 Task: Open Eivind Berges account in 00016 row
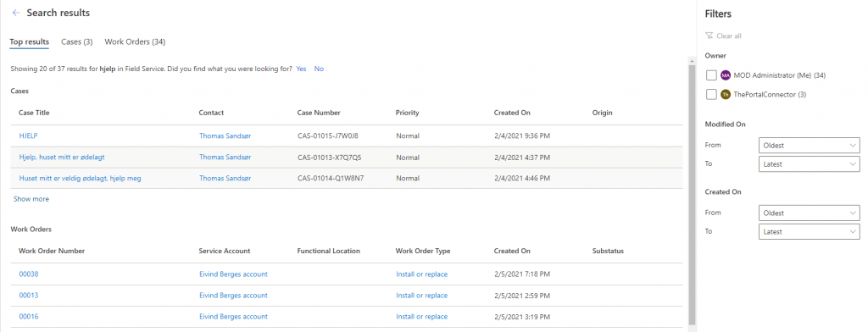pyautogui.click(x=233, y=317)
